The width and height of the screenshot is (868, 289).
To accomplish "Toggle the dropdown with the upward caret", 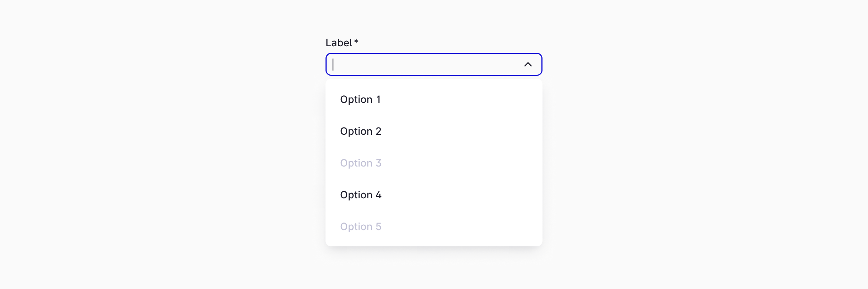I will [528, 64].
